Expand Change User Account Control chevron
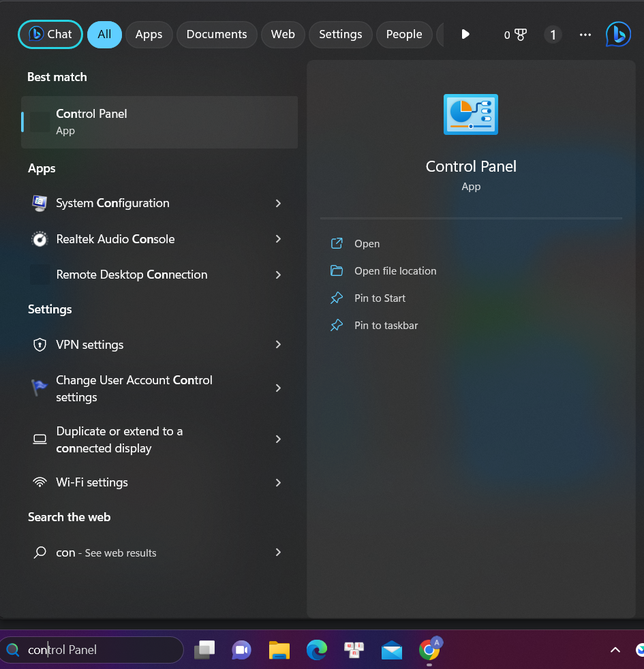The height and width of the screenshot is (669, 644). [278, 388]
